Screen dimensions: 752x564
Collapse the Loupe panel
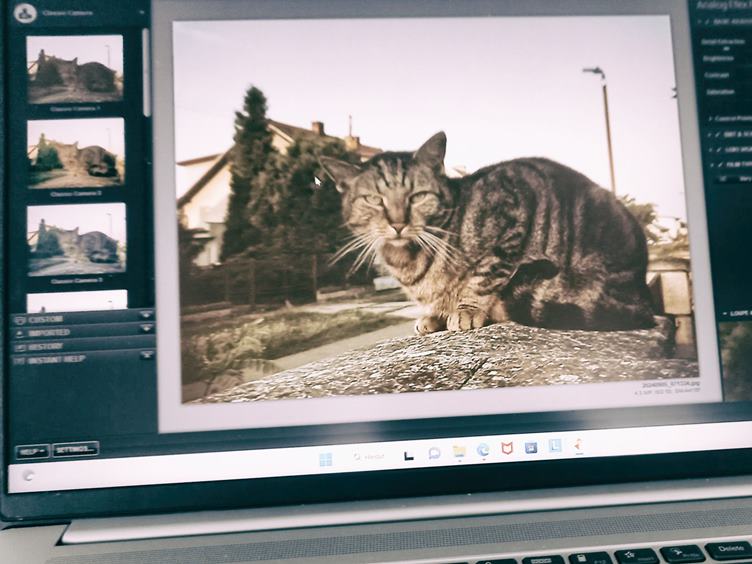click(725, 314)
